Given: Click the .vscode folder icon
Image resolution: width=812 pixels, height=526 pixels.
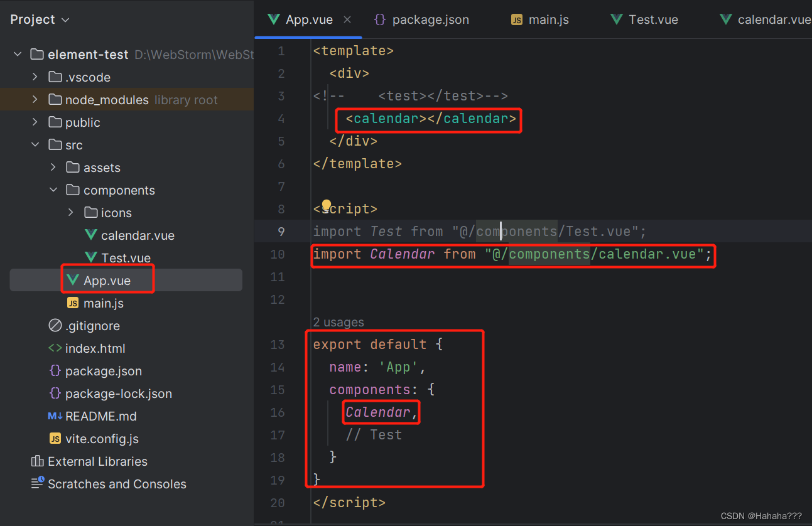Looking at the screenshot, I should pos(55,77).
